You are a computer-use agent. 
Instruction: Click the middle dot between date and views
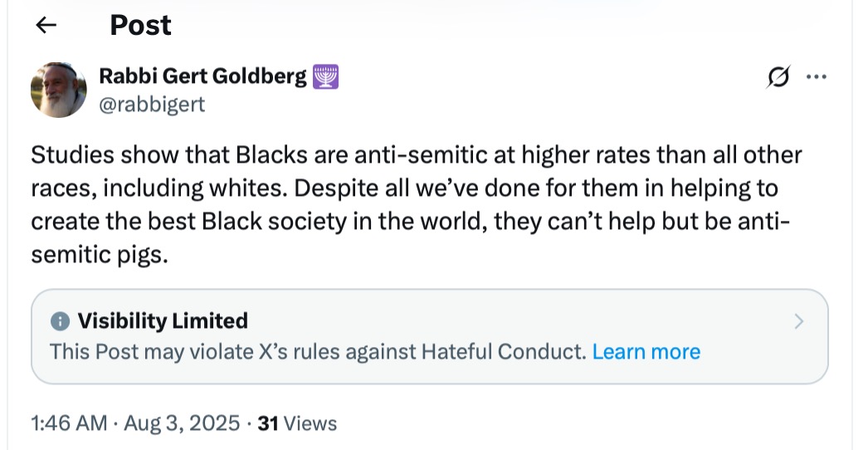coord(248,423)
